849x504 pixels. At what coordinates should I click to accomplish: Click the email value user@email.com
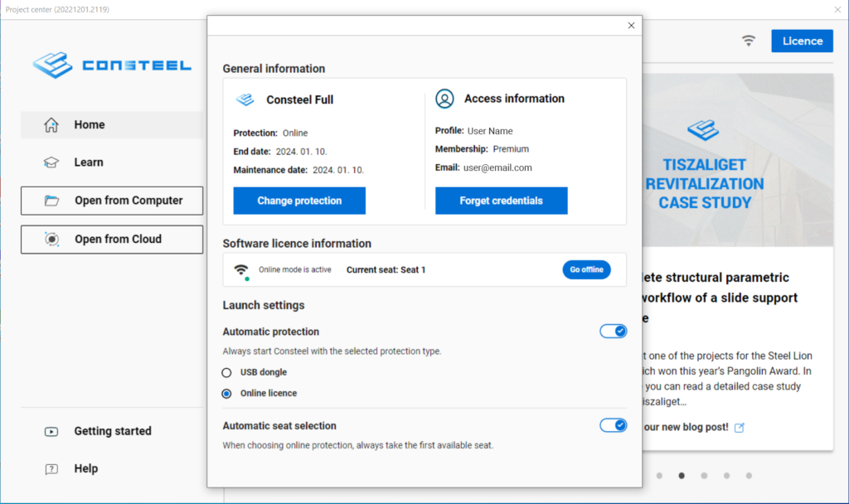pos(497,167)
